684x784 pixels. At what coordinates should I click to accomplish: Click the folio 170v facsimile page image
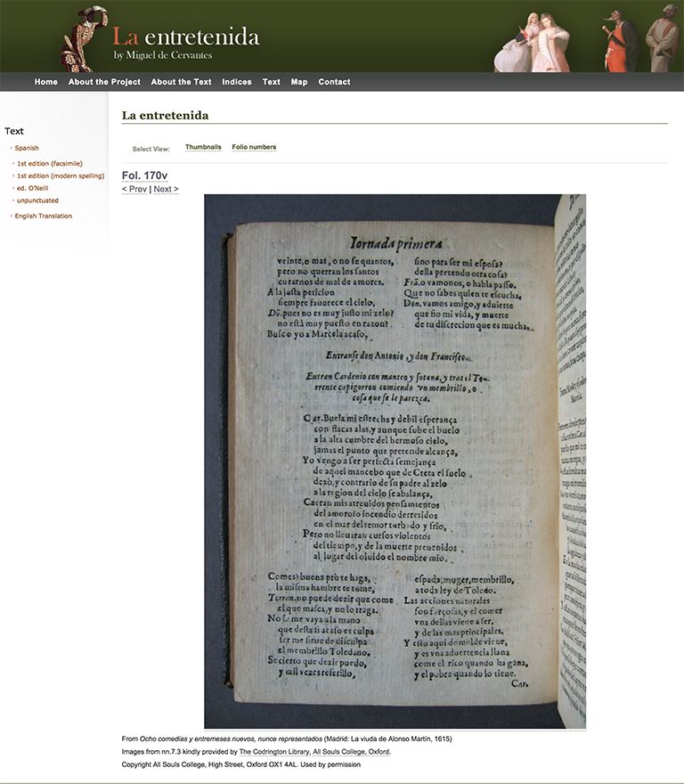click(x=395, y=461)
